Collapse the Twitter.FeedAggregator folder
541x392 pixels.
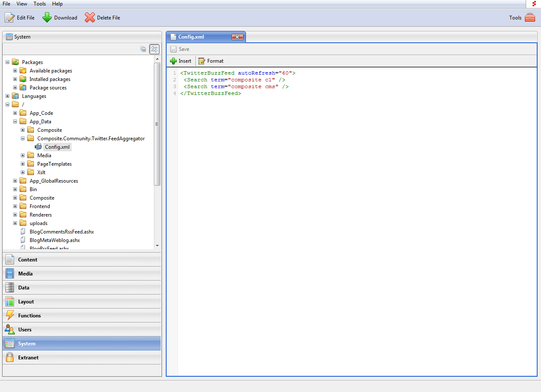tap(23, 139)
